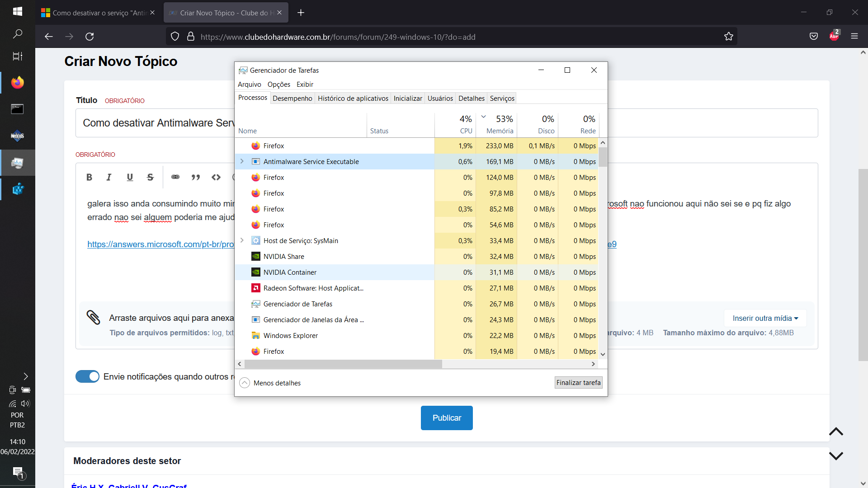The image size is (868, 488).
Task: Click the Task Manager horizontal scrollbar
Action: pyautogui.click(x=343, y=364)
